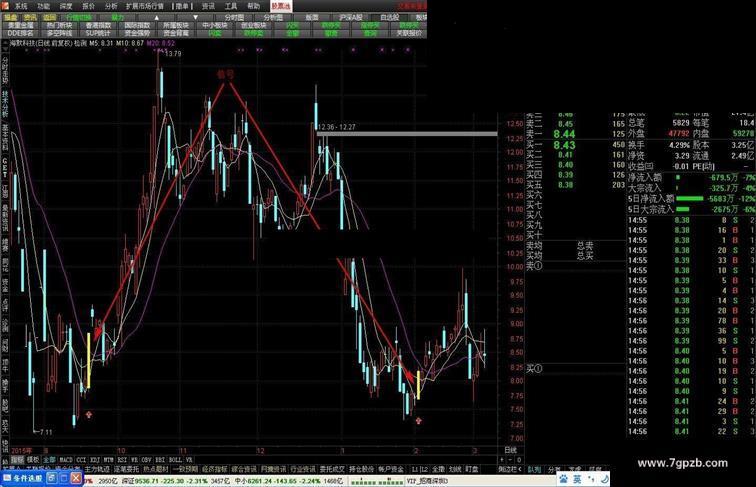Click the 7.11 low price label
The height and width of the screenshot is (487, 756).
click(x=45, y=432)
